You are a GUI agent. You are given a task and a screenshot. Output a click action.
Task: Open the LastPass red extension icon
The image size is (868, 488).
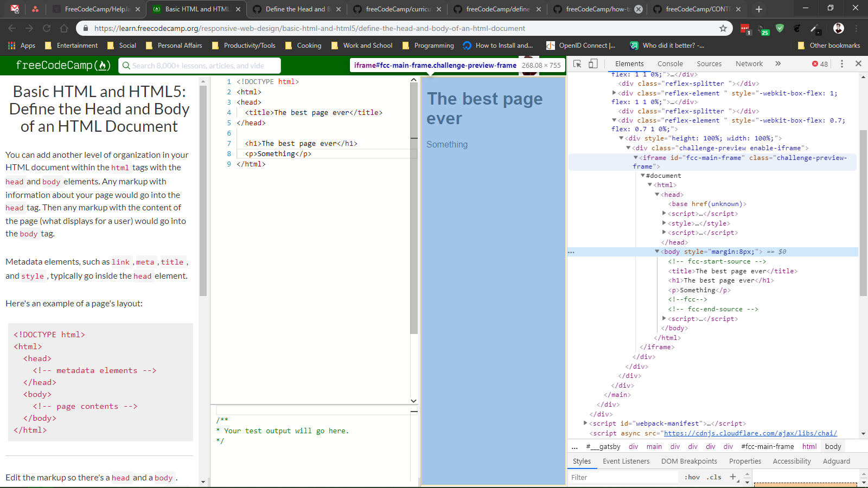745,28
